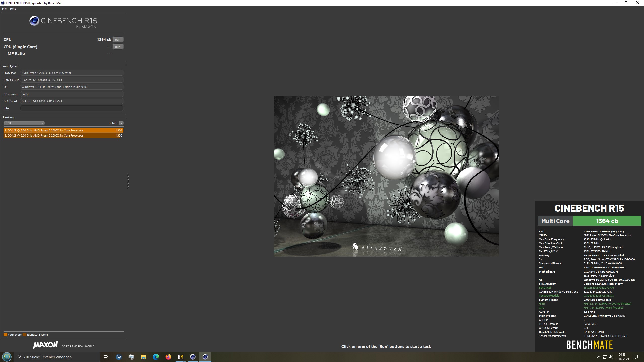Image resolution: width=644 pixels, height=362 pixels.
Task: Click the panel splitter grip handle
Action: (x=128, y=181)
